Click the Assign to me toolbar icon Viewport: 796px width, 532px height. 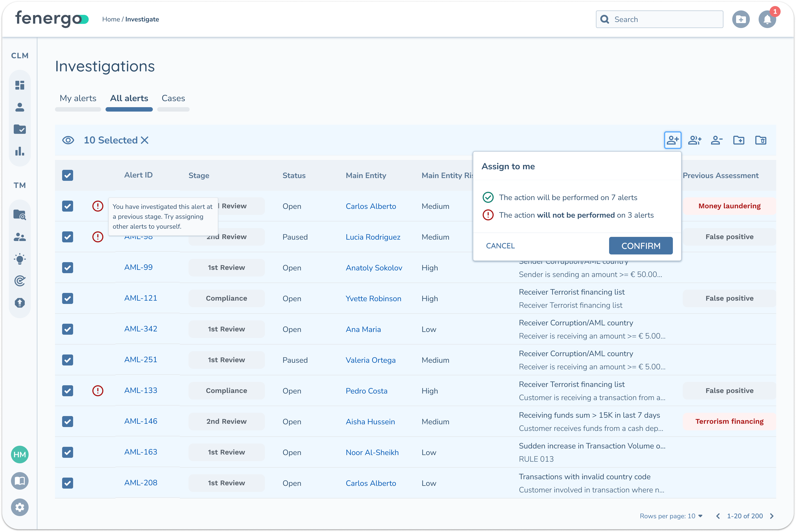[x=673, y=140]
